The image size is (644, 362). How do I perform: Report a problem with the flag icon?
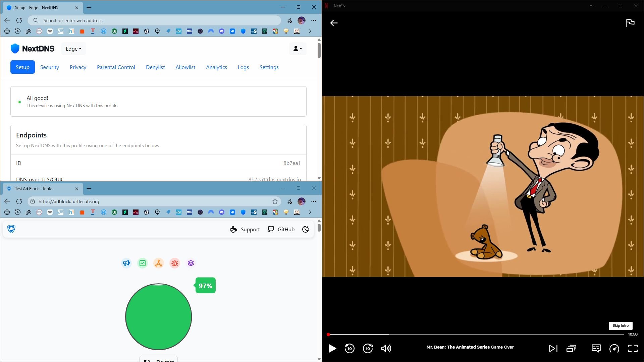[630, 23]
